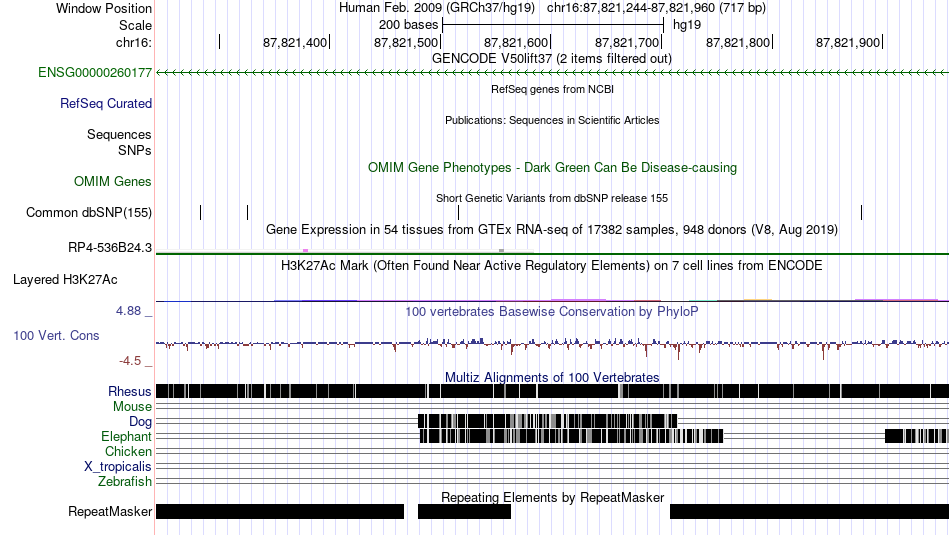Open Publications: Sequences in Scientific Articles title
This screenshot has width=950, height=535.
click(552, 120)
